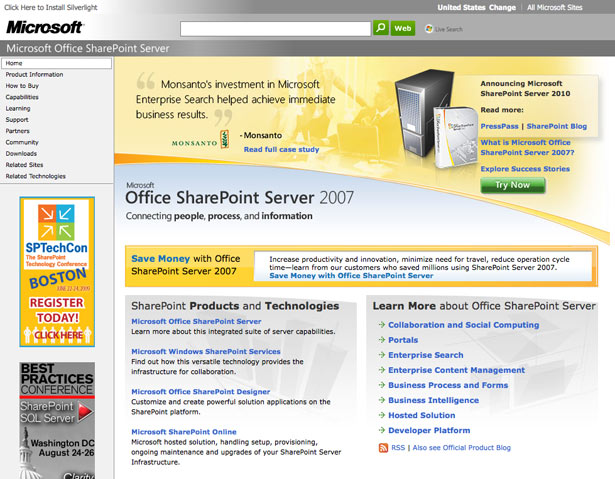Click the Live Search logo icon
The image size is (615, 479).
click(x=429, y=29)
